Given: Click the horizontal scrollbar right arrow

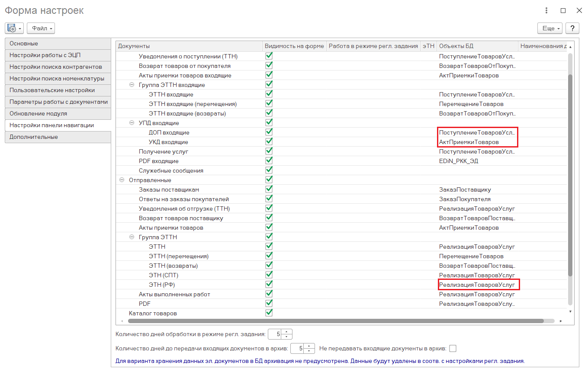Looking at the screenshot, I should click(561, 321).
